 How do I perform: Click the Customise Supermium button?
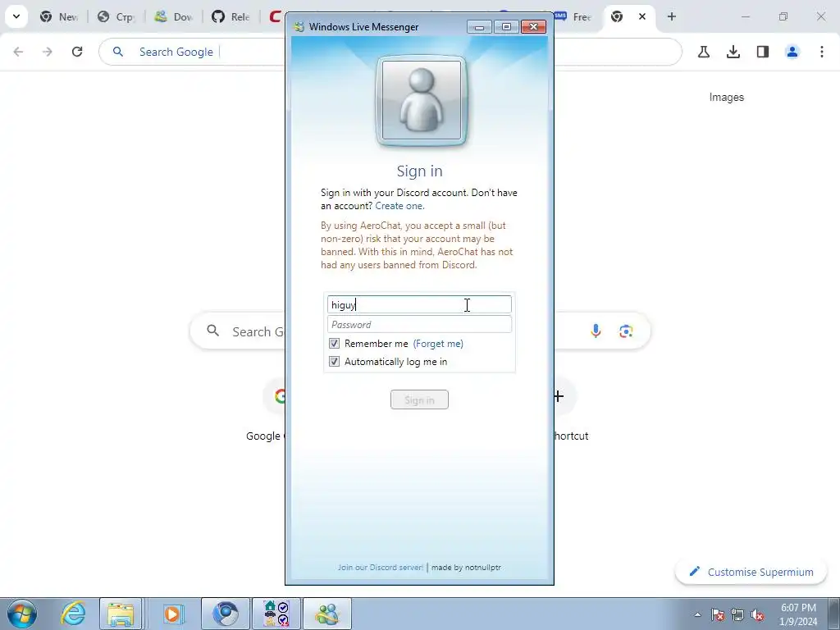tap(751, 572)
